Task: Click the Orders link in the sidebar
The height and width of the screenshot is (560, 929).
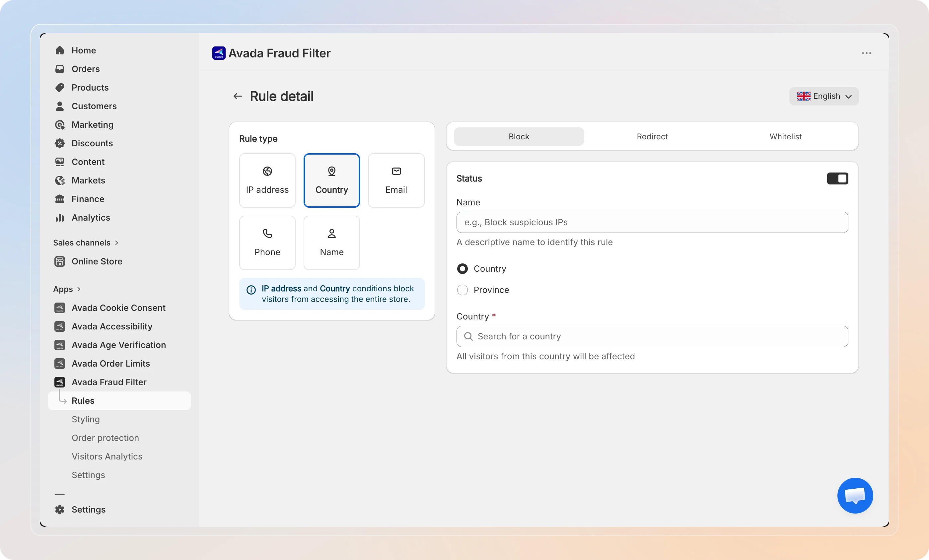Action: pyautogui.click(x=86, y=69)
